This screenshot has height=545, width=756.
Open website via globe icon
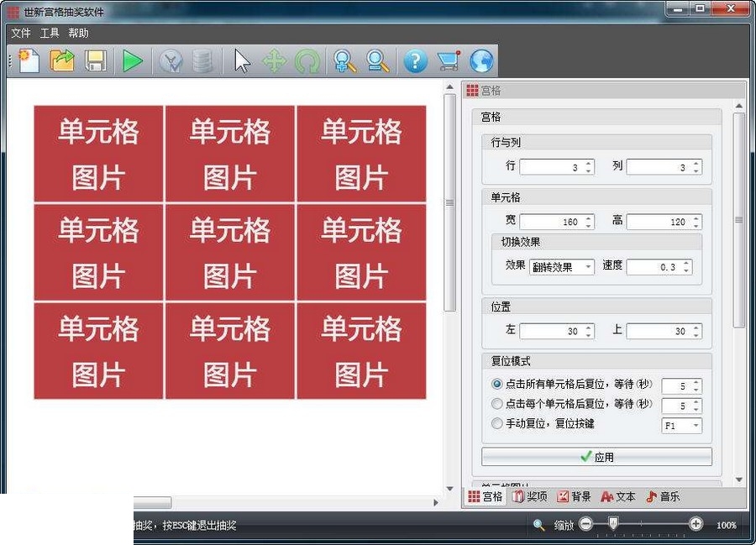point(481,61)
